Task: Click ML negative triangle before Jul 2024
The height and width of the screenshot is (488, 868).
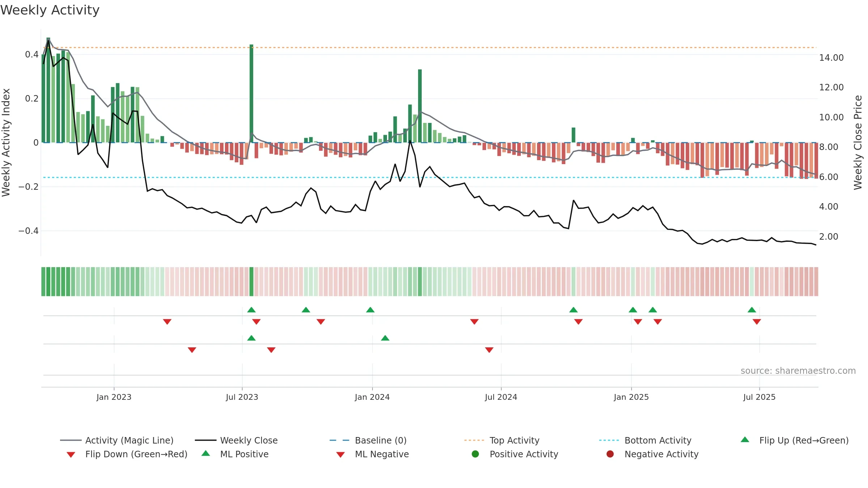Action: point(489,350)
